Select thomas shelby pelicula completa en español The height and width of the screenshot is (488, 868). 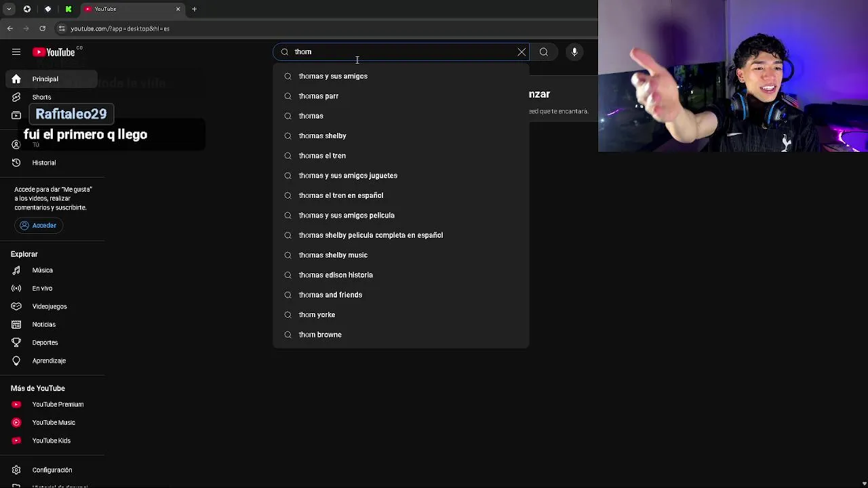coord(401,235)
